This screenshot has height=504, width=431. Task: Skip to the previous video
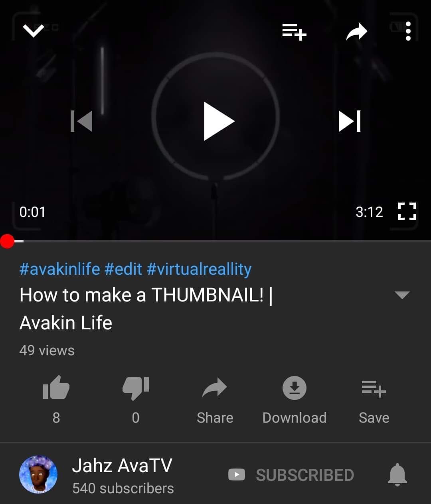pos(81,121)
